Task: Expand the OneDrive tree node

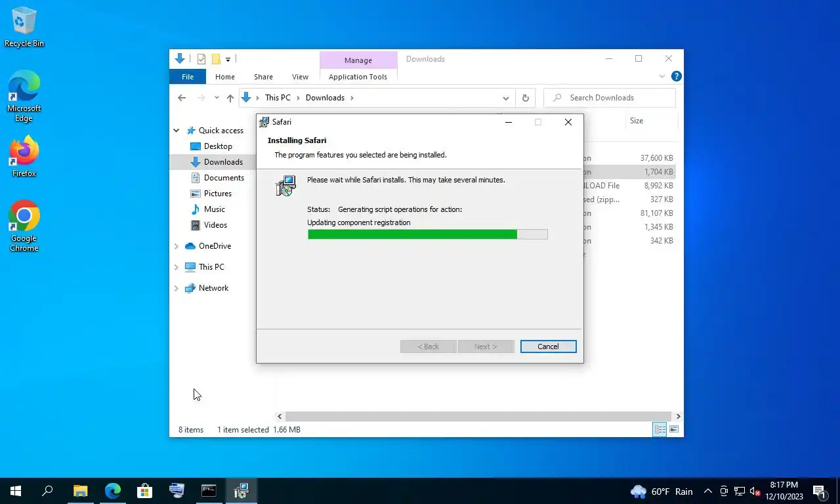Action: coord(176,246)
